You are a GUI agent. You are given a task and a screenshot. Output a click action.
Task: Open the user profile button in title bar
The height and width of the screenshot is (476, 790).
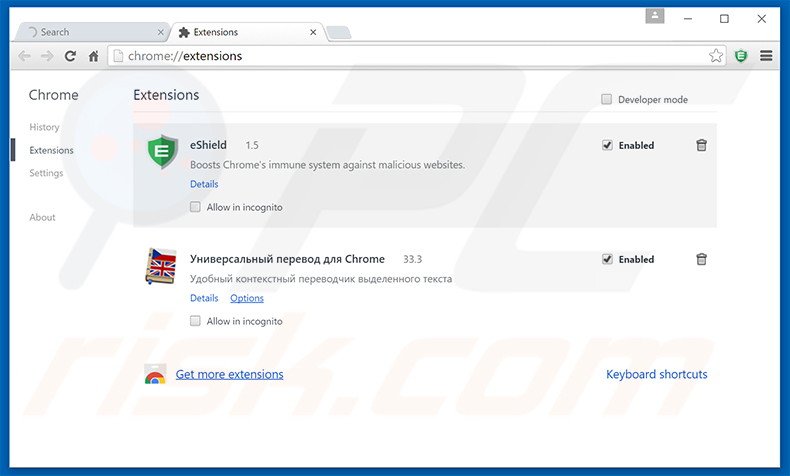(x=654, y=16)
